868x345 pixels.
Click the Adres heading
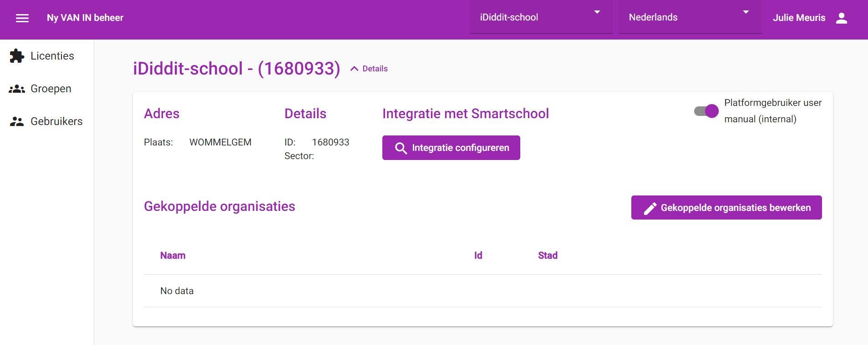(x=162, y=114)
